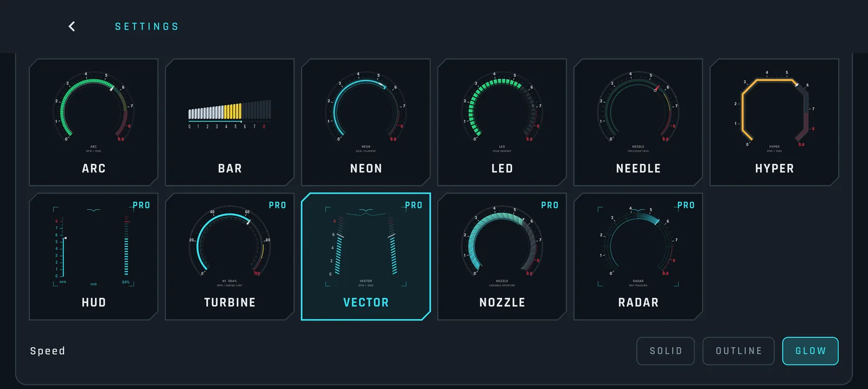
Task: Click the selected VECTOR gauge card
Action: (366, 257)
